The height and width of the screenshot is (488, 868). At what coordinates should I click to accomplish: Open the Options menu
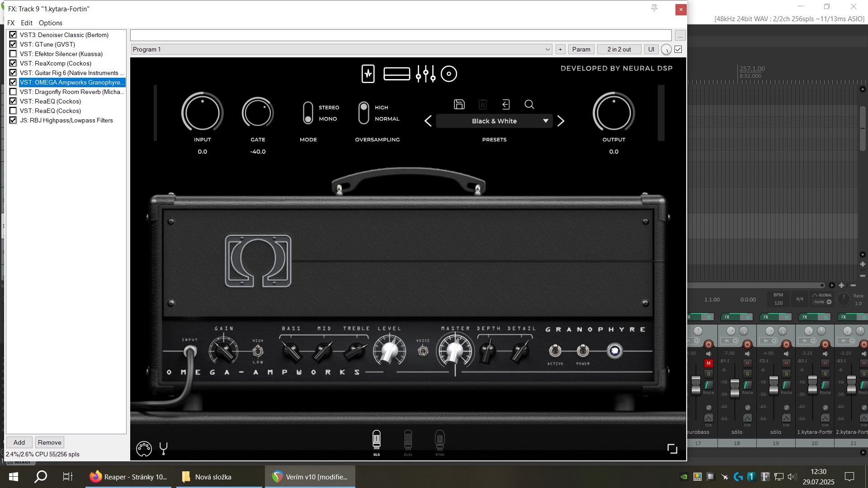pos(50,23)
